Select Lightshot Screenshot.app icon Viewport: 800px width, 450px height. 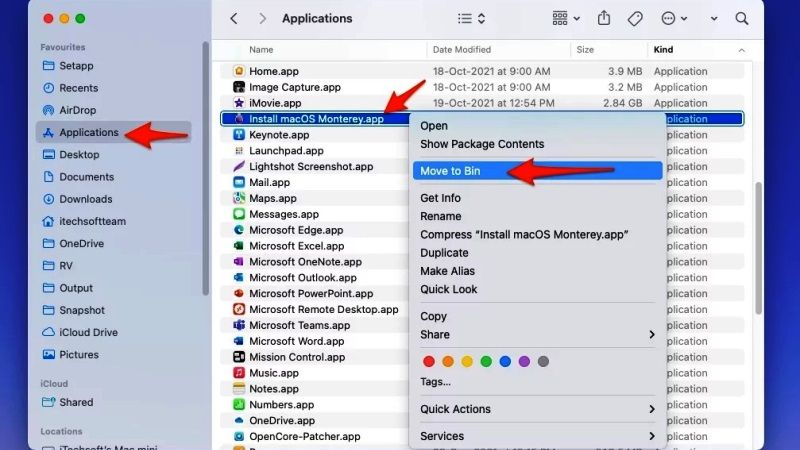tap(238, 166)
